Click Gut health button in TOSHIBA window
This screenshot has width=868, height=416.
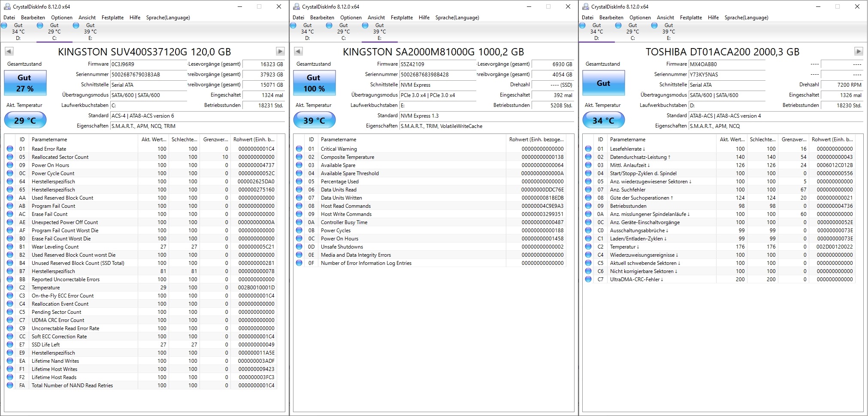click(604, 83)
